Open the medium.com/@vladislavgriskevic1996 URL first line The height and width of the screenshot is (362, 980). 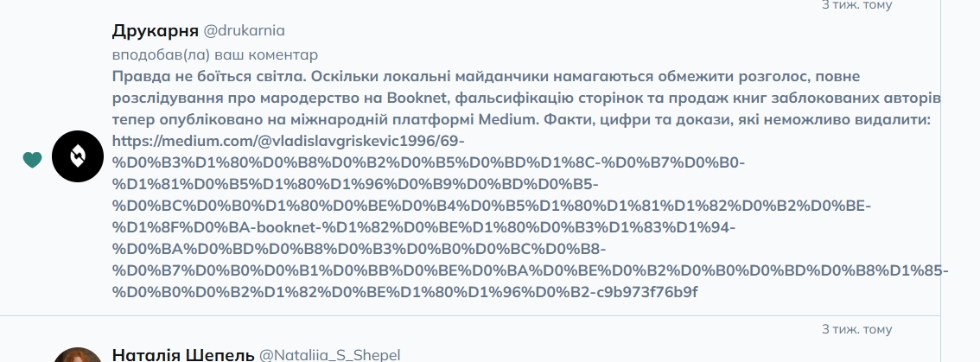coord(289,141)
